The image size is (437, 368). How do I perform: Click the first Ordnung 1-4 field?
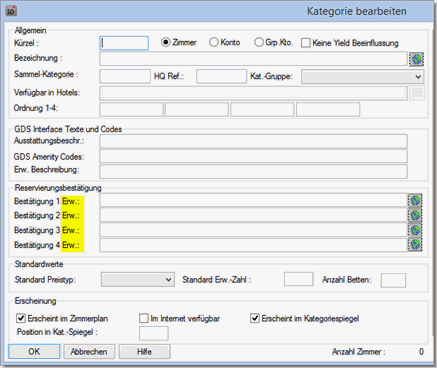point(131,110)
